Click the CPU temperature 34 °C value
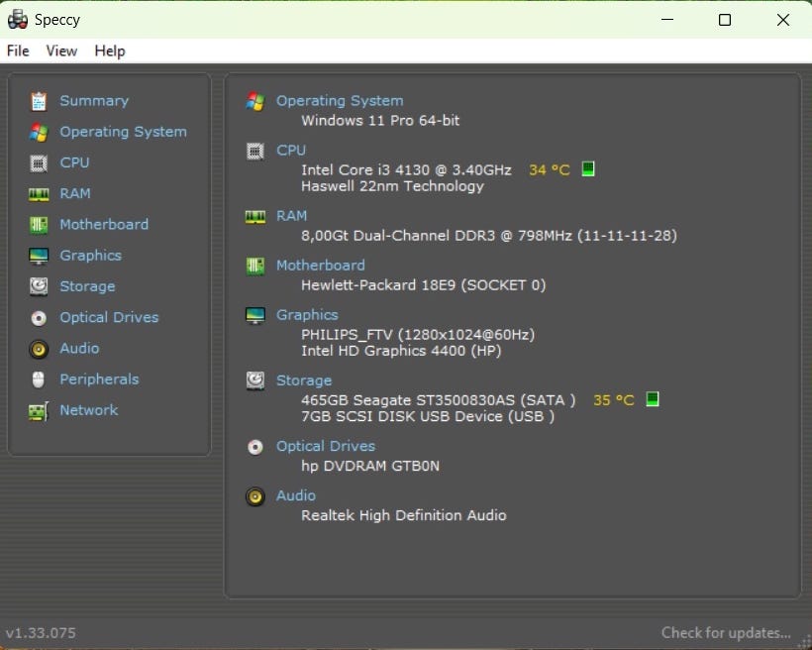This screenshot has width=812, height=650. (550, 170)
